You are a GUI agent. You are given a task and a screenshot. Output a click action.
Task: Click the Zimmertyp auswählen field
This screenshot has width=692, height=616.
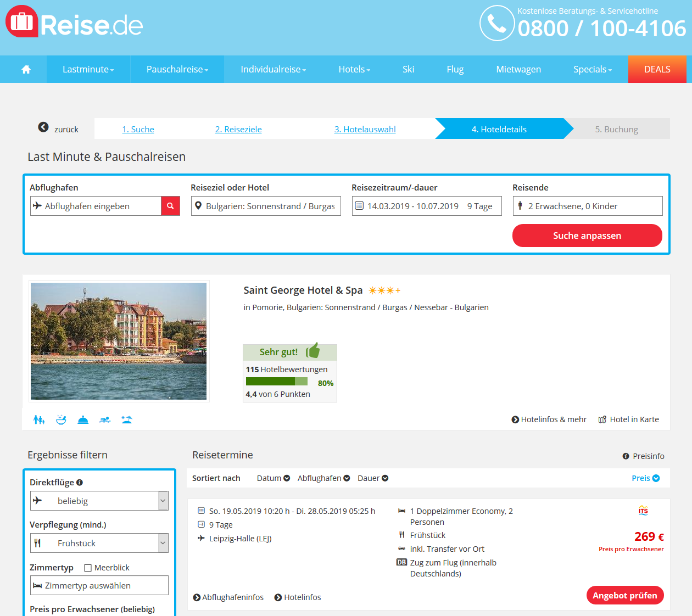click(99, 585)
